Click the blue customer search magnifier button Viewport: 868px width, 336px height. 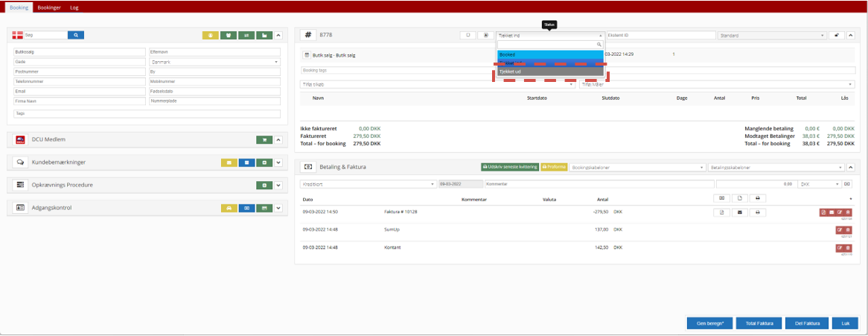76,35
